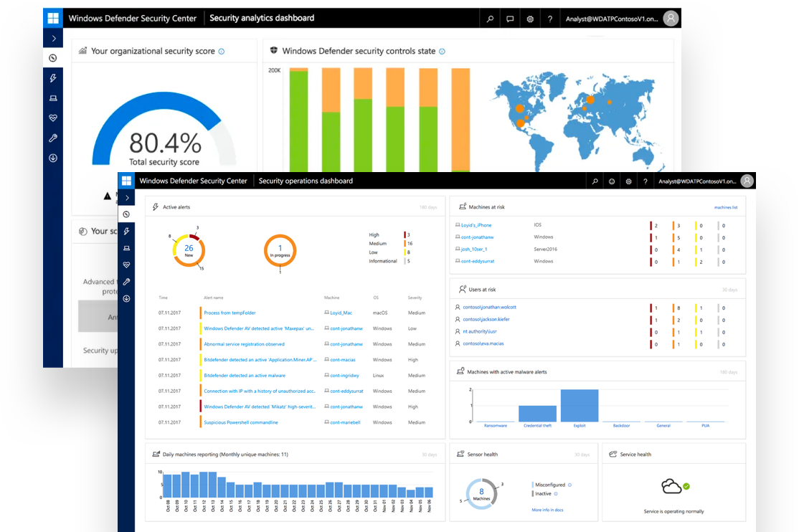Open wrench settings icon in operations window sidebar
799x532 pixels.
tap(126, 282)
